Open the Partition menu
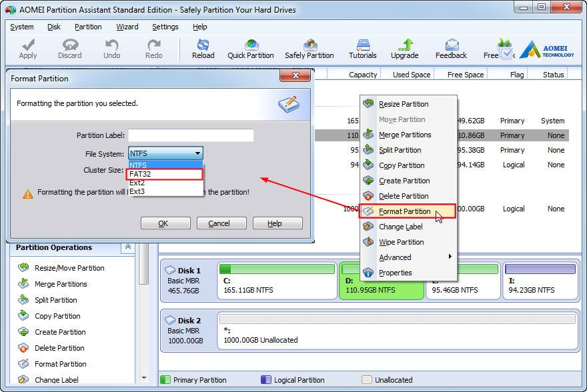 pos(88,27)
